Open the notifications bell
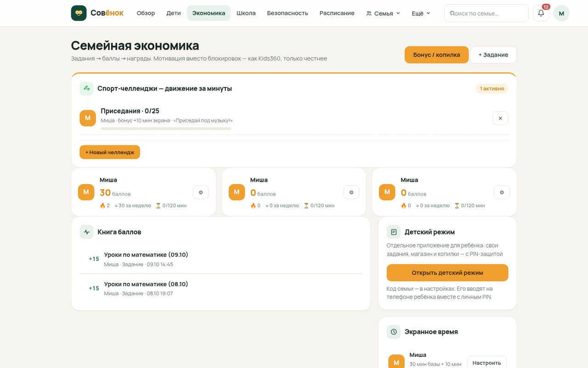The width and height of the screenshot is (588, 368). coord(541,13)
